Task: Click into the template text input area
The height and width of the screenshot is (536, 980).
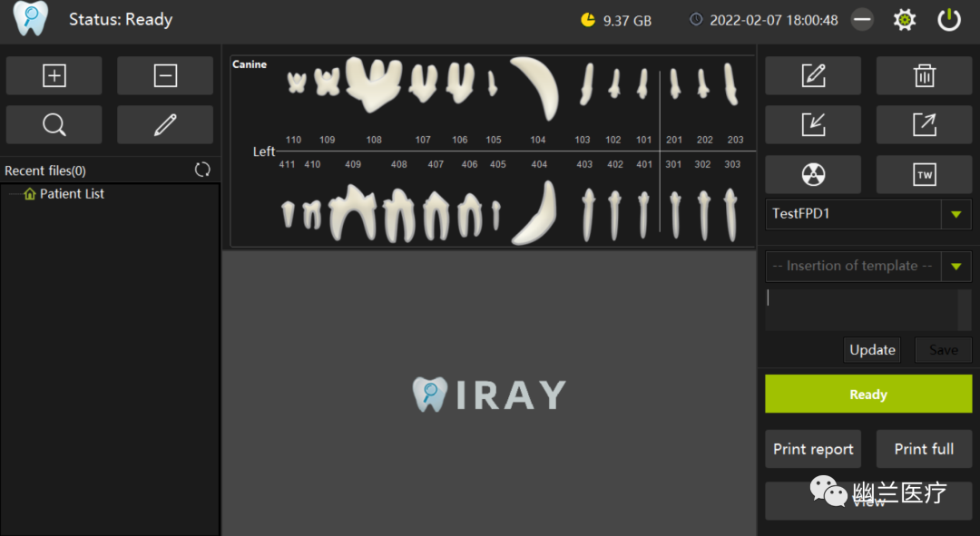Action: click(862, 309)
